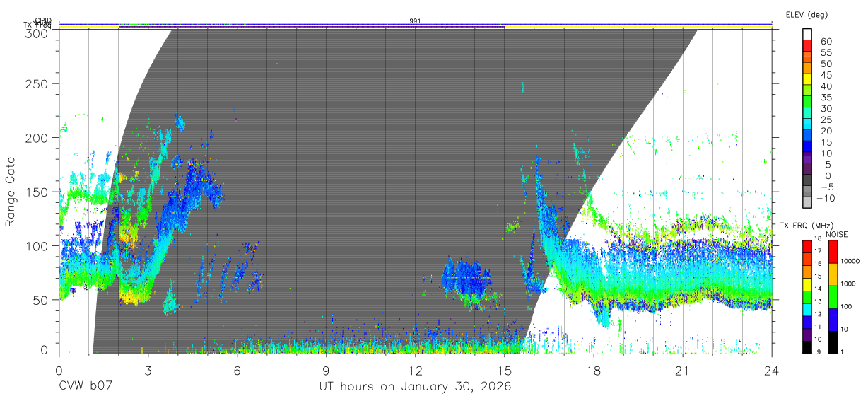This screenshot has height=401, width=868.
Task: Click the blue CPID strip above the plot
Action: [416, 25]
